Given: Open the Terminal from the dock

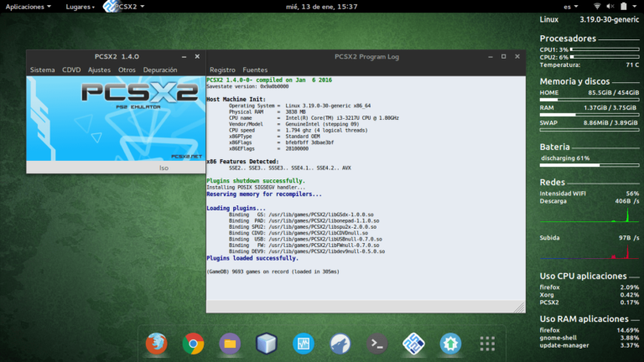Looking at the screenshot, I should tap(378, 344).
